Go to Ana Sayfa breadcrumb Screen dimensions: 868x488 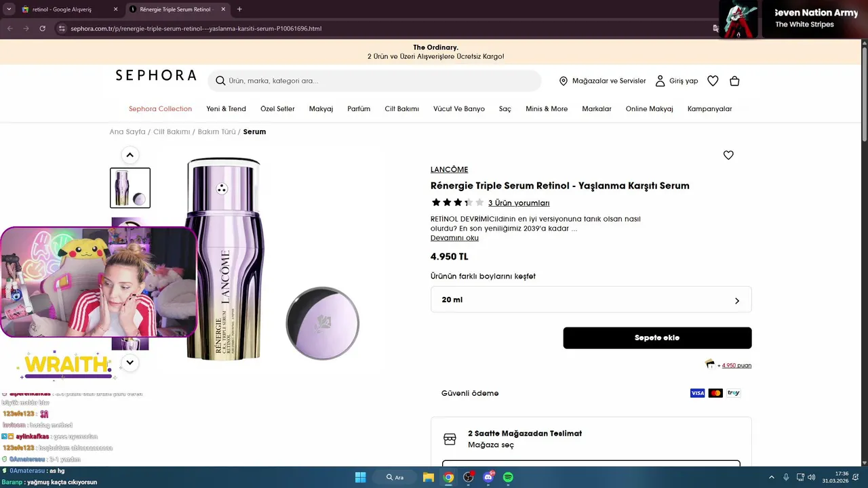coord(127,131)
